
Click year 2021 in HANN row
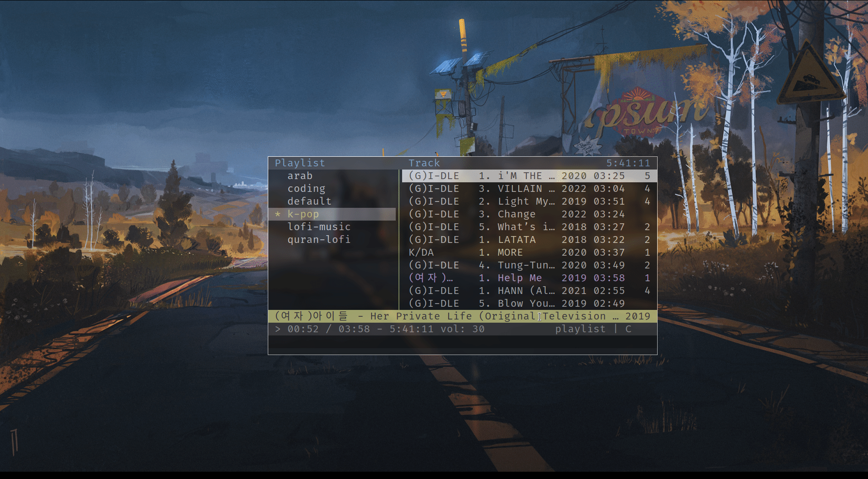(x=574, y=291)
